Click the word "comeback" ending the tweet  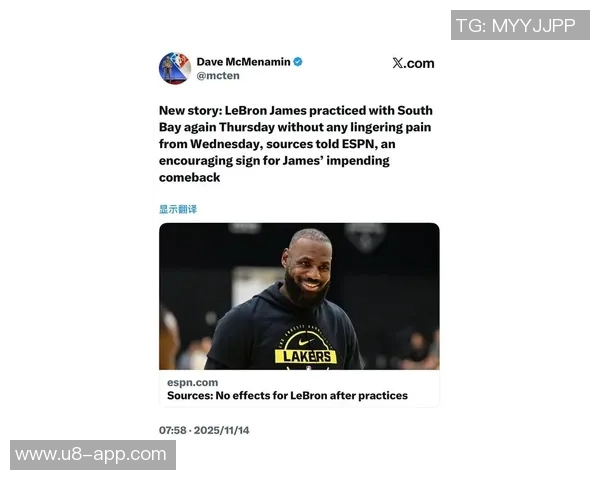pos(190,178)
